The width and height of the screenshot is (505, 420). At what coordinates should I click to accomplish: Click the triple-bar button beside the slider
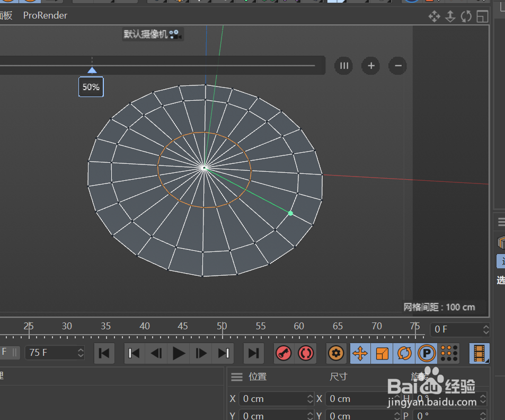[x=344, y=66]
